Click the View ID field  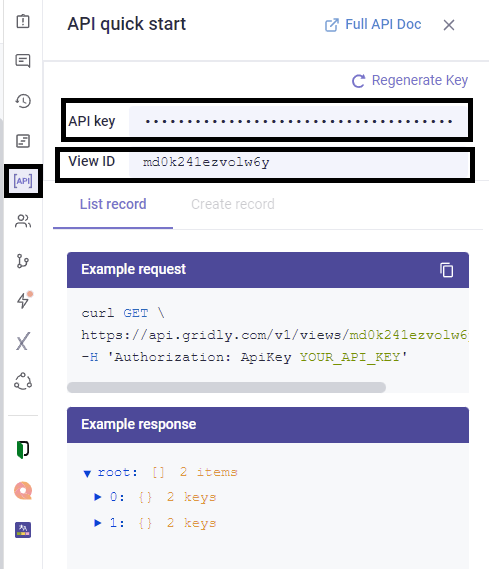pyautogui.click(x=299, y=162)
